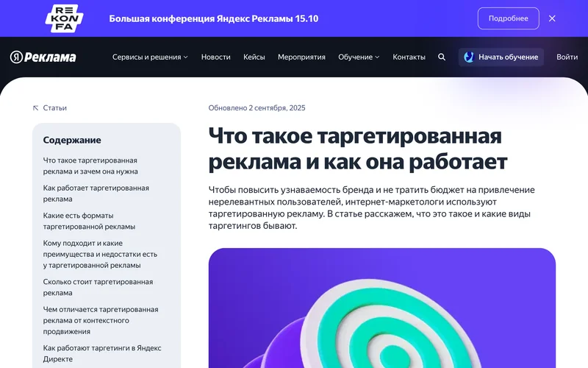Viewport: 588px width, 368px height.
Task: Go to Яндекс Реклама home logo
Action: [x=43, y=57]
